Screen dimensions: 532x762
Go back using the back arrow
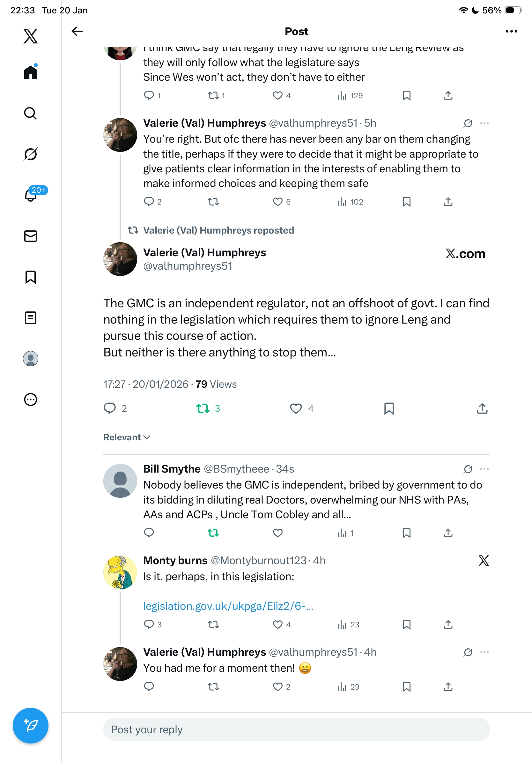point(77,31)
